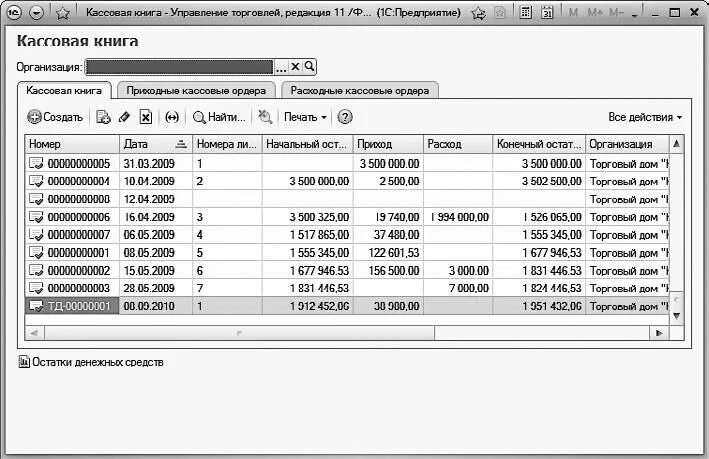
Task: Sort by the Номер column header
Action: [x=72, y=144]
